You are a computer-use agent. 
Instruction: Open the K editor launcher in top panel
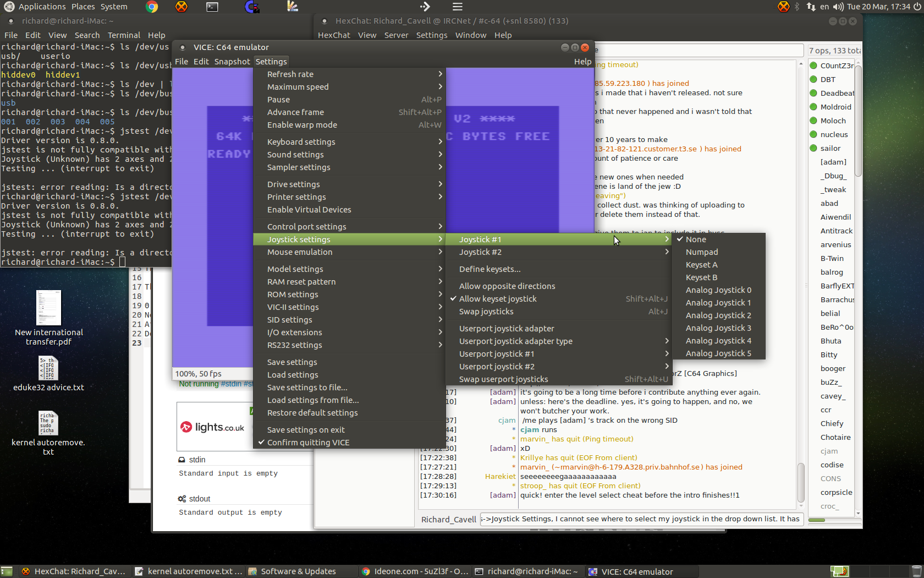(x=293, y=7)
